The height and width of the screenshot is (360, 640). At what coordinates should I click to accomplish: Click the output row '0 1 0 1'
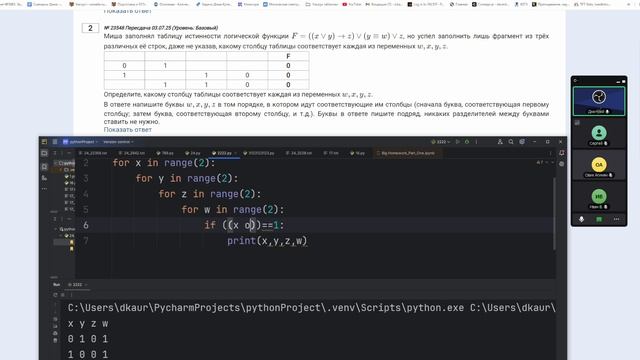point(88,339)
